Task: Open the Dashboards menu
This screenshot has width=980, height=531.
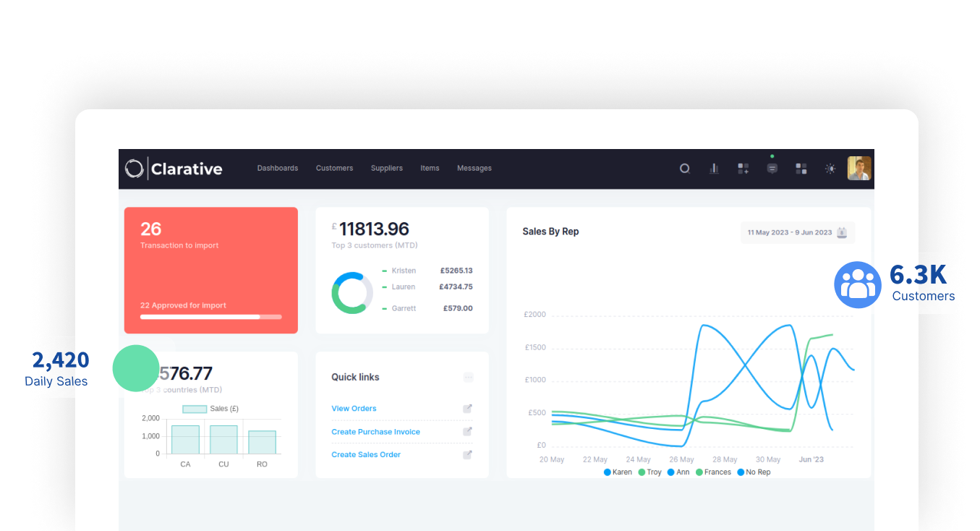Action: coord(278,169)
